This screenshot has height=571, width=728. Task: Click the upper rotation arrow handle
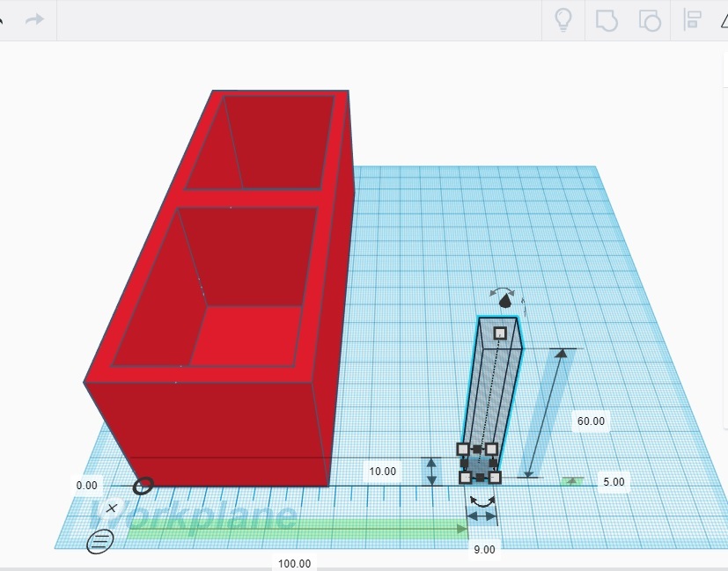click(503, 292)
